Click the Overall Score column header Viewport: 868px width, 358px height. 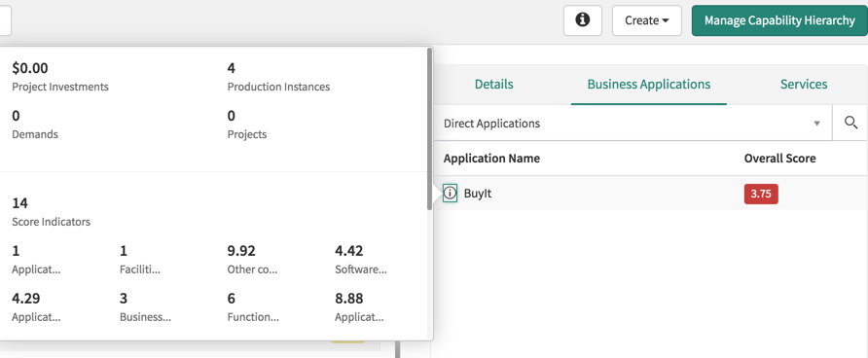click(780, 159)
